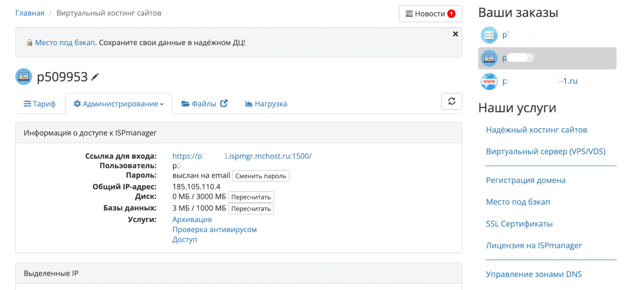Click the server icon of the first order
Viewport: 644px width, 290px height.
tap(489, 35)
